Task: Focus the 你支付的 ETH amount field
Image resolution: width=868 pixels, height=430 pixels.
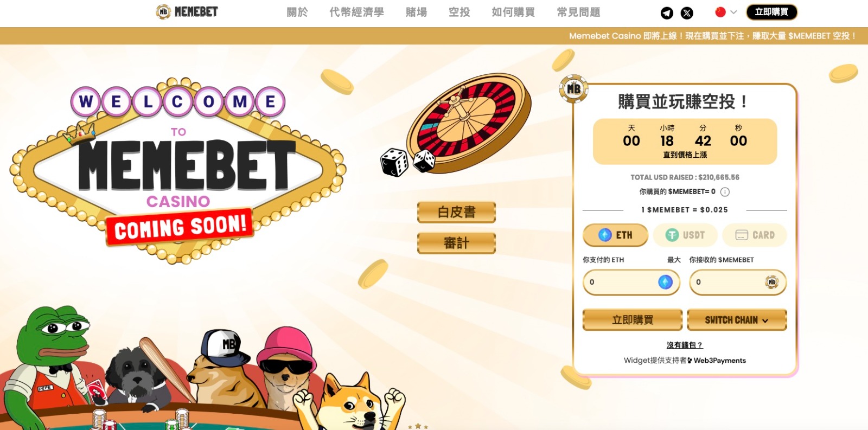Action: pos(631,282)
